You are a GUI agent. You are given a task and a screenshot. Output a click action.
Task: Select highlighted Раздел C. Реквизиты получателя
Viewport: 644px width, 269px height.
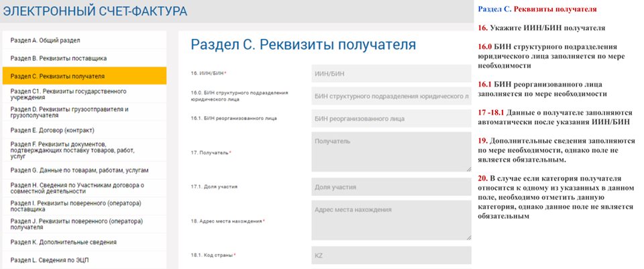[84, 76]
